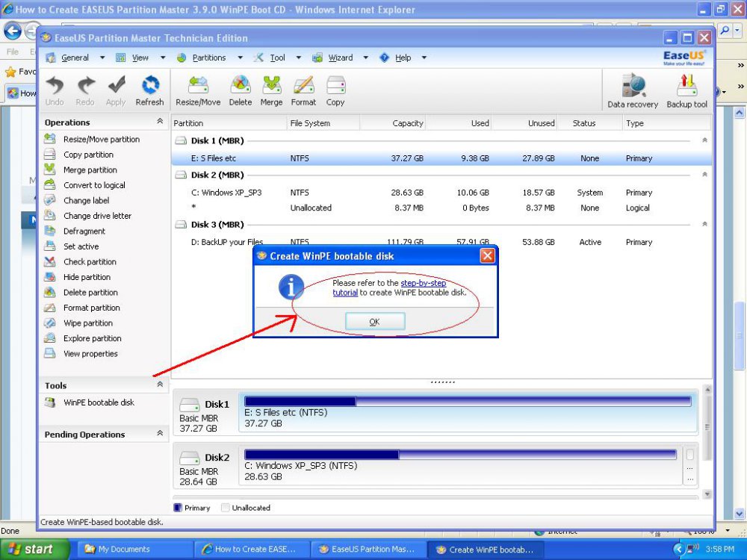Open the Partitions menu
Image resolution: width=747 pixels, height=560 pixels.
coord(209,57)
